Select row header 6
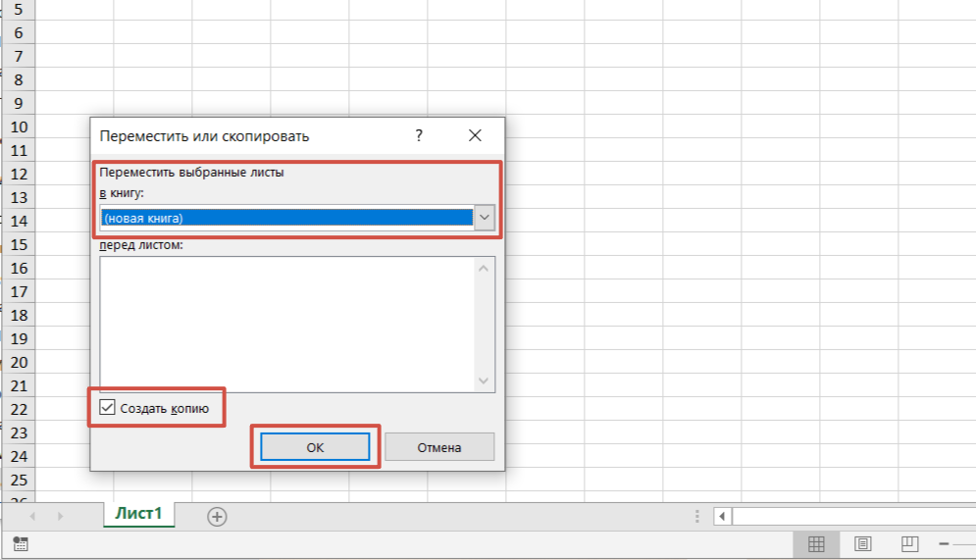The image size is (976, 560). coord(18,33)
